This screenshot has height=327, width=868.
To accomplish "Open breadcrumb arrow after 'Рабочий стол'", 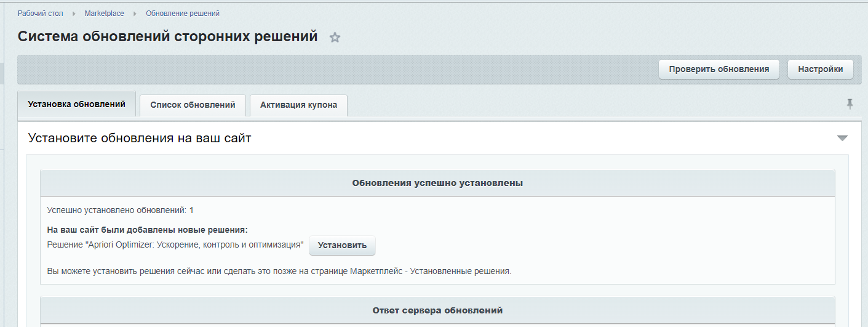I will 74,14.
